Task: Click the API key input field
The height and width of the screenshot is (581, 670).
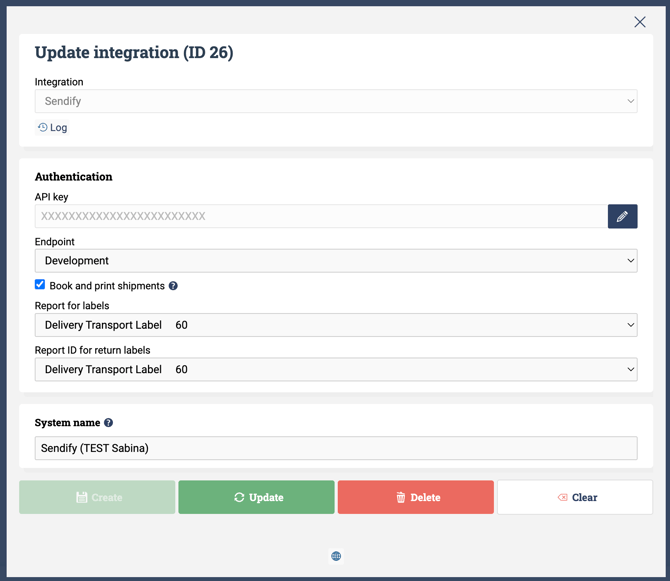Action: click(321, 216)
